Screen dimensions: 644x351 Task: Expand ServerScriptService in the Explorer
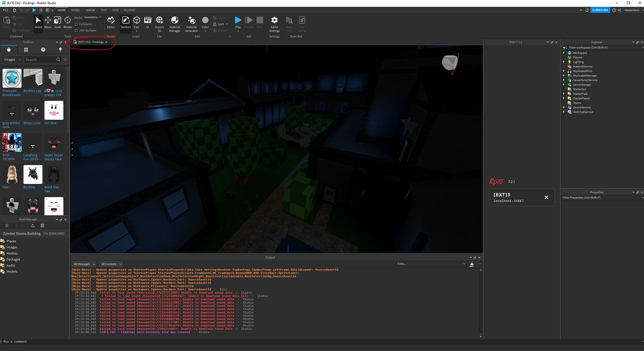point(564,80)
